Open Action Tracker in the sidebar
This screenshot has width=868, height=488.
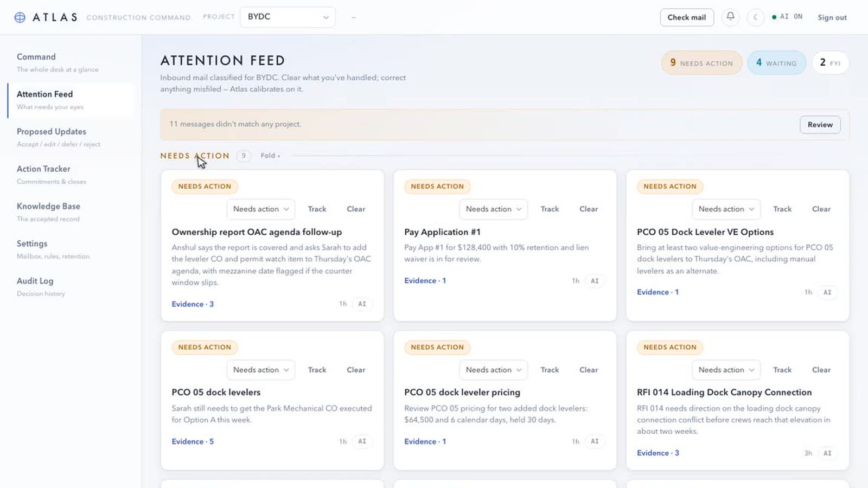[71, 175]
